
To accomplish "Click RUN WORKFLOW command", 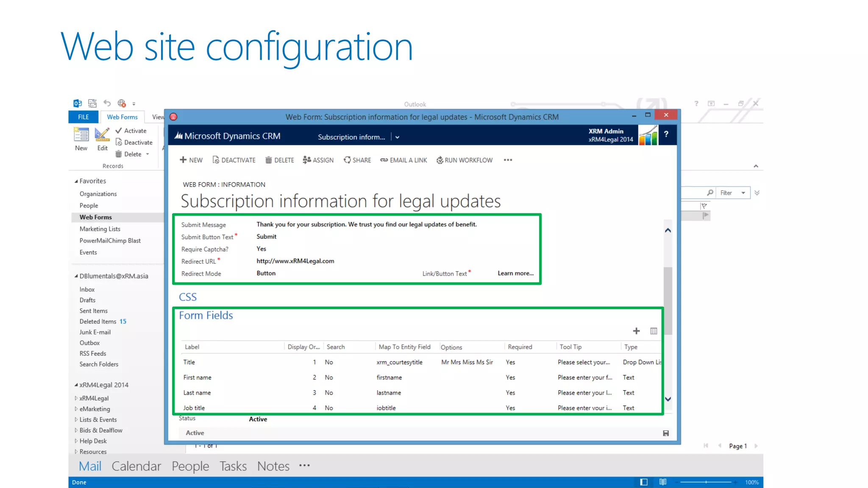I will (x=465, y=160).
